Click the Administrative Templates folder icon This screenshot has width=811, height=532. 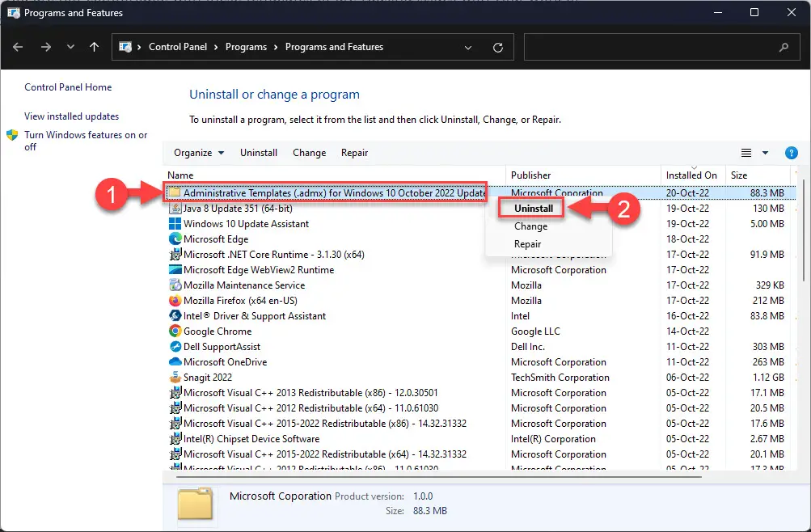(x=175, y=193)
